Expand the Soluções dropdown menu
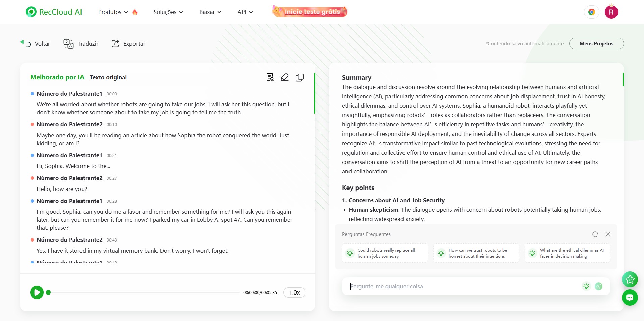Screen dimensions: 644x321 pos(168,12)
